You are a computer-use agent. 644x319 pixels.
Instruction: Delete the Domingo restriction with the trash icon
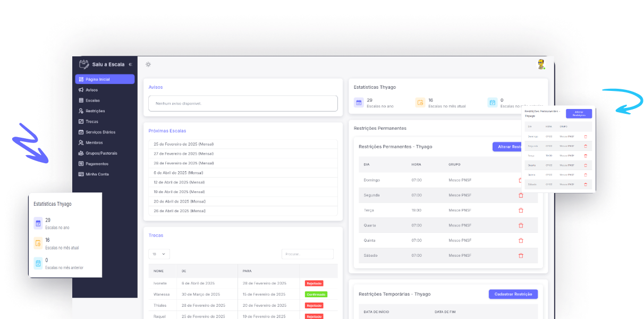click(521, 180)
